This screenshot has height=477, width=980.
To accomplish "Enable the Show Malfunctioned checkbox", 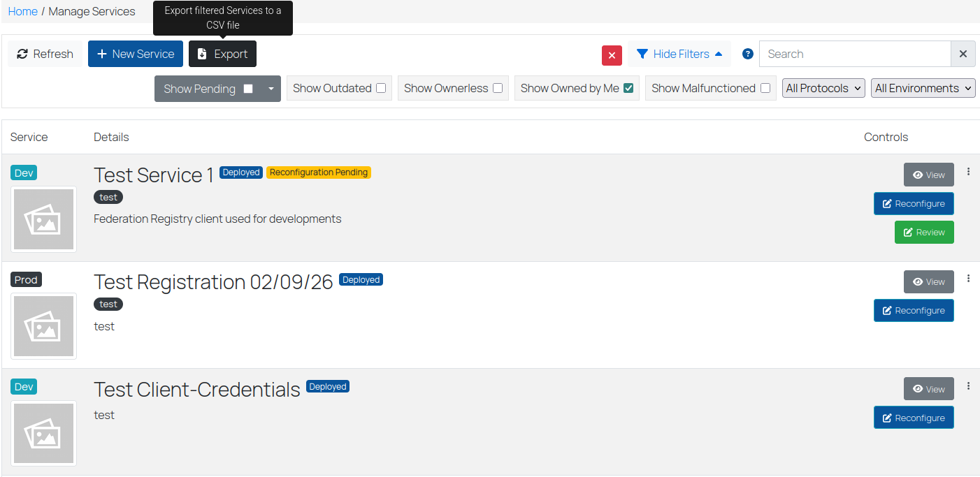I will tap(765, 88).
